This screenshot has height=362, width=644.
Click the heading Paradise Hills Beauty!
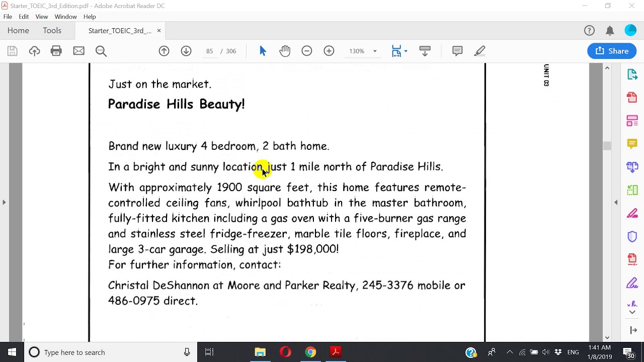pyautogui.click(x=176, y=104)
